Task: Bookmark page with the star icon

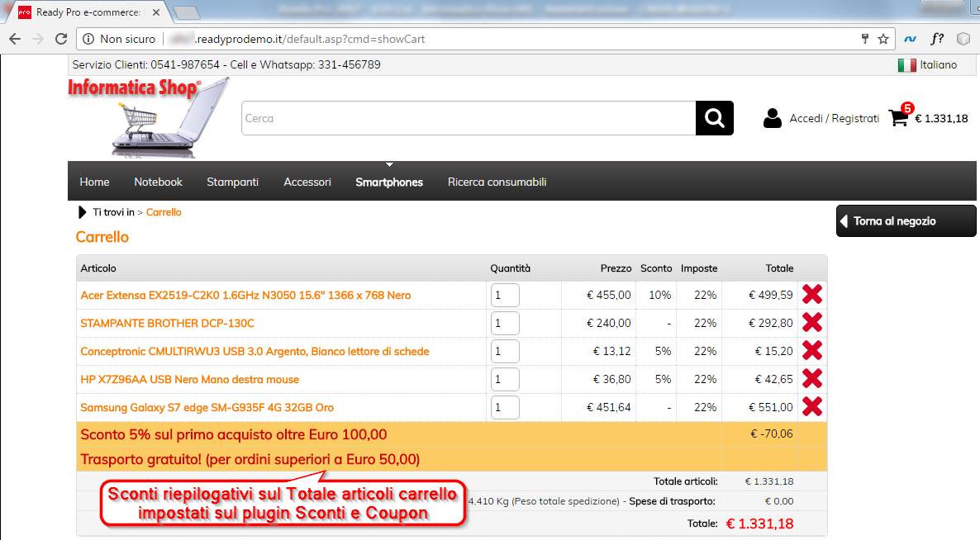Action: click(883, 39)
